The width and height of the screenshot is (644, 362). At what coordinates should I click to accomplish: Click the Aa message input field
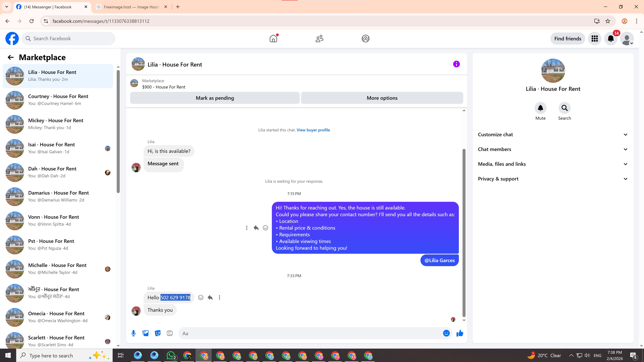pyautogui.click(x=310, y=333)
